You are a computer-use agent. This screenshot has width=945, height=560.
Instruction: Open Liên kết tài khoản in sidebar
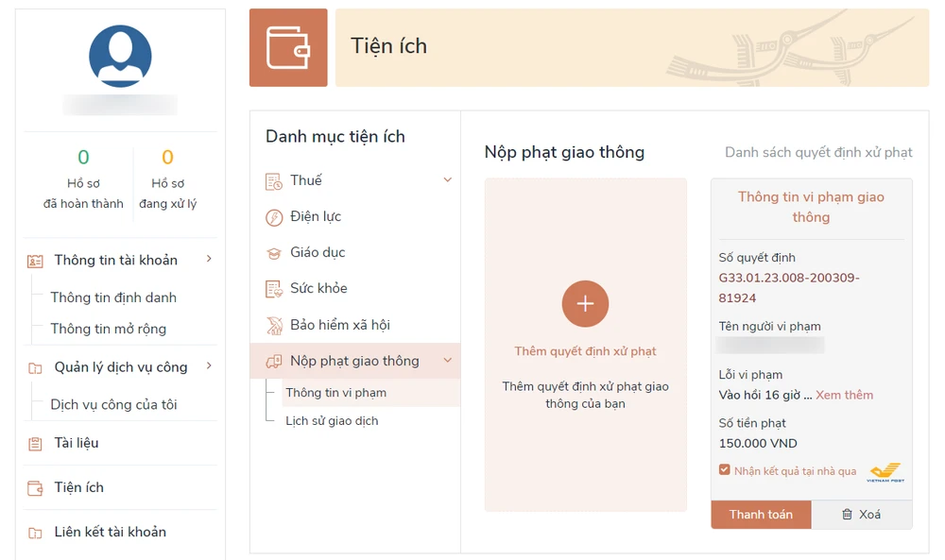[x=110, y=533]
